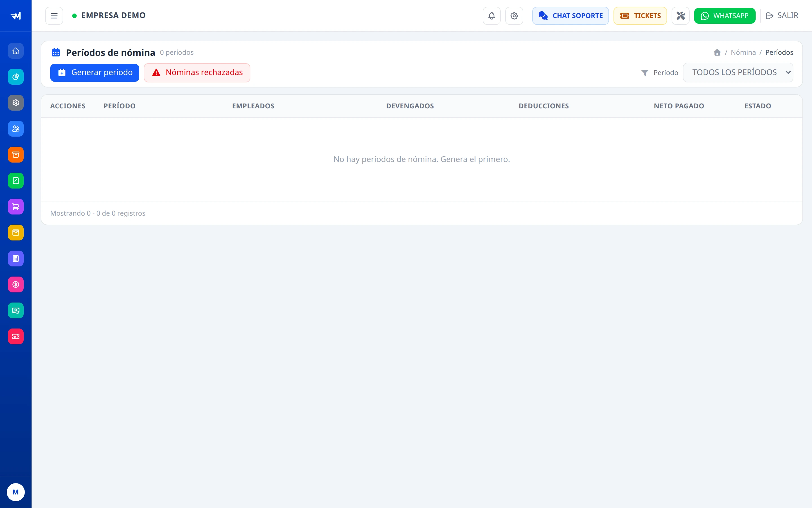Open the orange archive box sidebar icon

pos(16,155)
